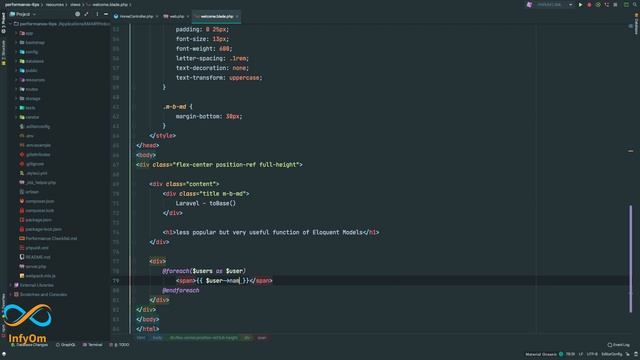This screenshot has height=360, width=640.
Task: Click the UTF-8 encoding status entry
Action: pos(592,354)
